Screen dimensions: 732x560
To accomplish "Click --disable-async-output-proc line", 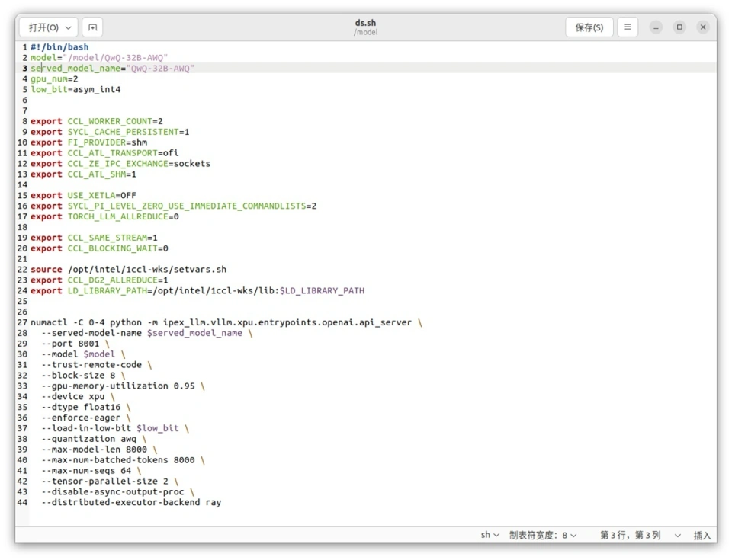I will coord(117,492).
